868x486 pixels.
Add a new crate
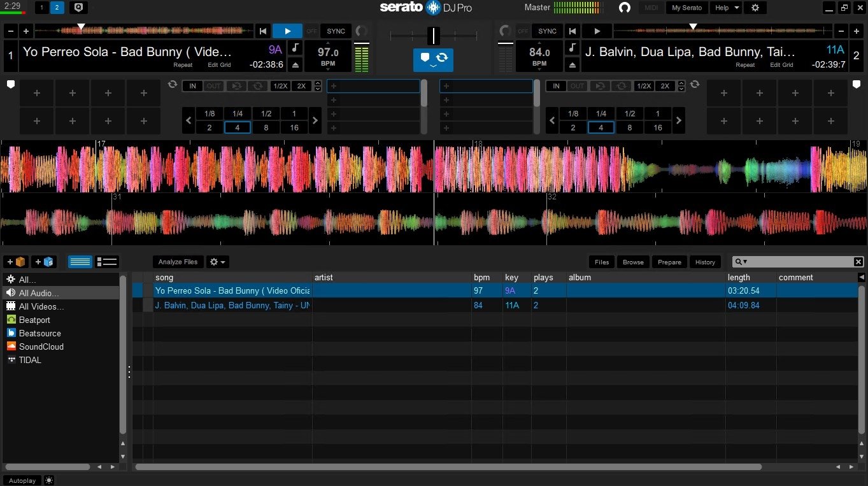tap(14, 262)
